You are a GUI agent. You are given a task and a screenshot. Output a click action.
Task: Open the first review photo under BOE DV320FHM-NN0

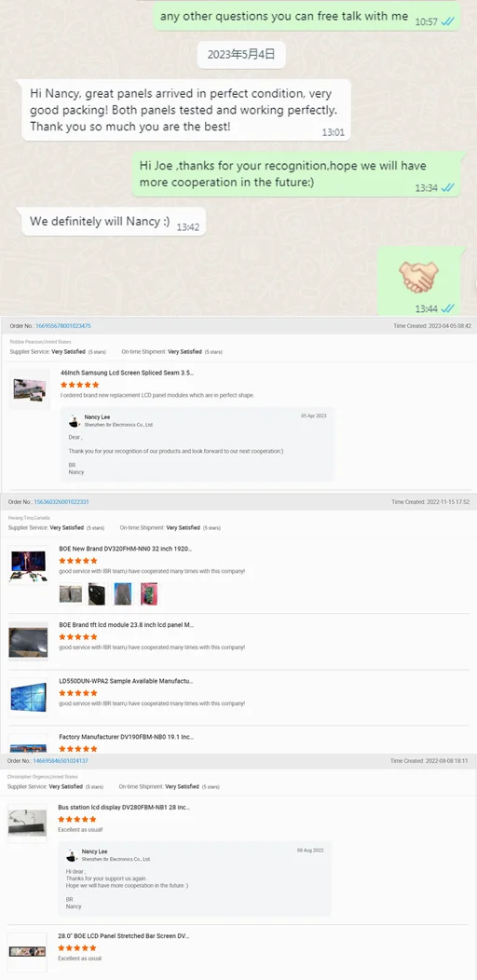pos(71,593)
